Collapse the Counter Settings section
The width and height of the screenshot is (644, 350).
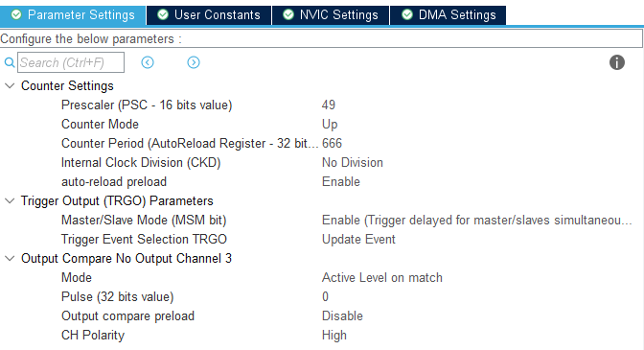click(10, 86)
